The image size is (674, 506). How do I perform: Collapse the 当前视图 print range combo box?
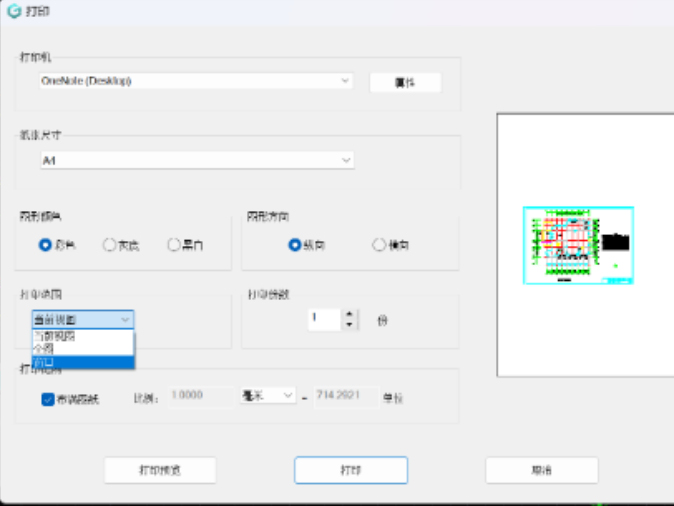(83, 319)
